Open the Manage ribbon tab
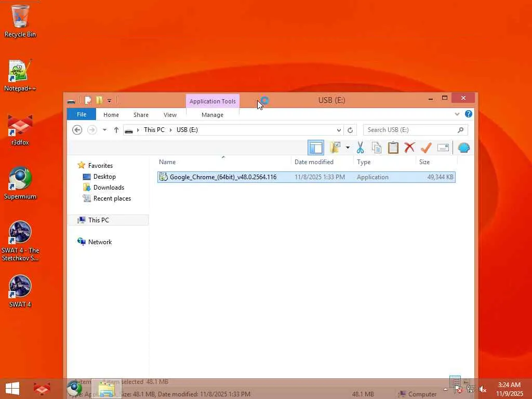 coord(212,115)
